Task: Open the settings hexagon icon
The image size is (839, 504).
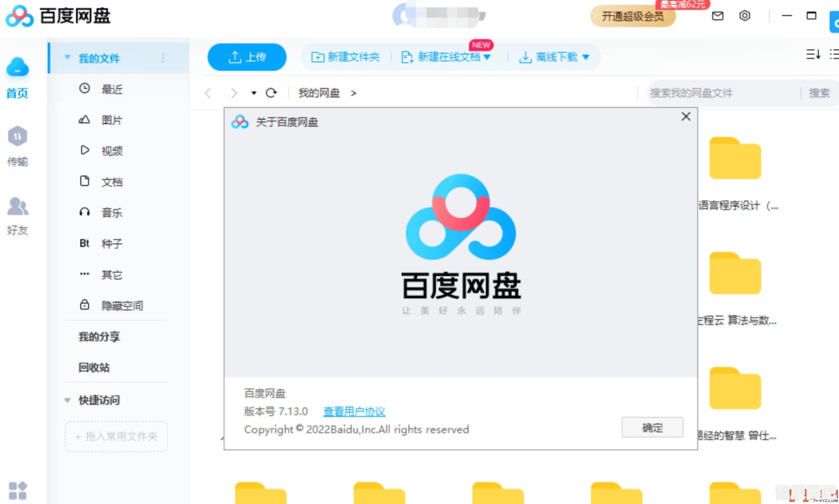Action: (x=745, y=16)
